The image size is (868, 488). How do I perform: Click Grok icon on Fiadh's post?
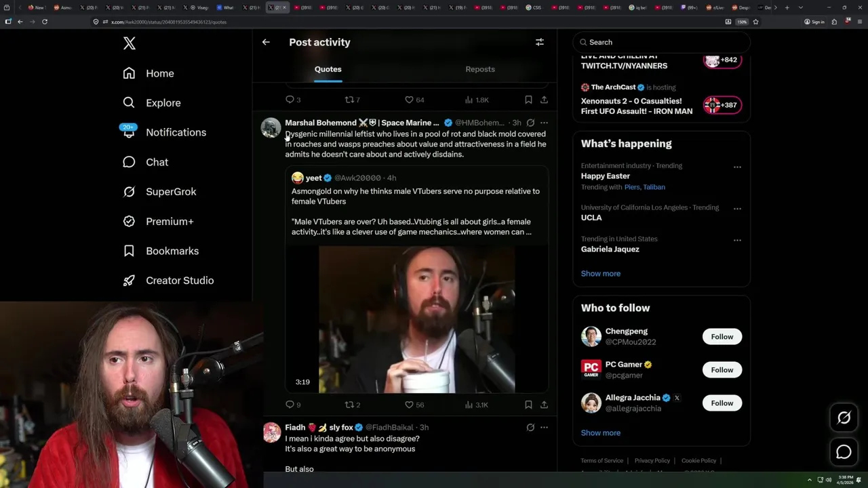tap(530, 428)
